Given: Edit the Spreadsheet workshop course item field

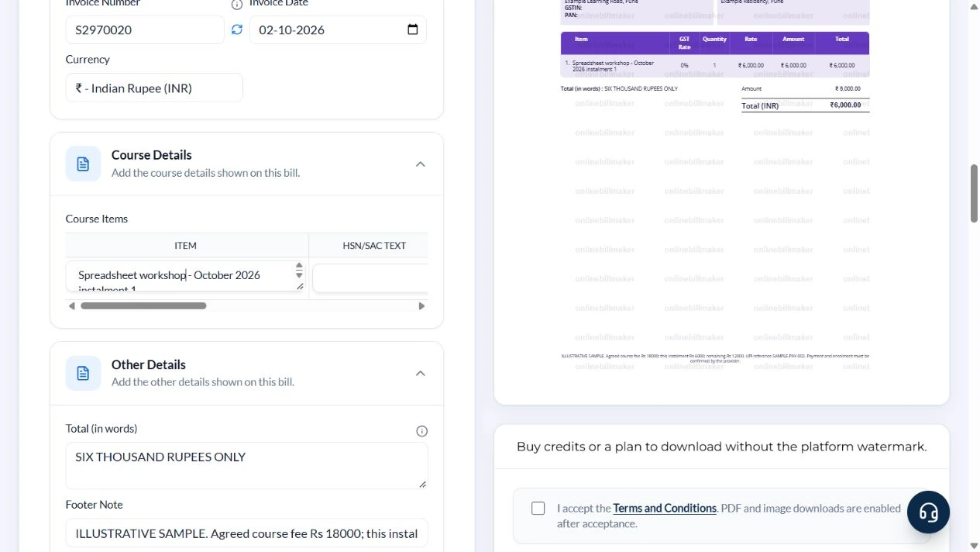Looking at the screenshot, I should pos(186,276).
